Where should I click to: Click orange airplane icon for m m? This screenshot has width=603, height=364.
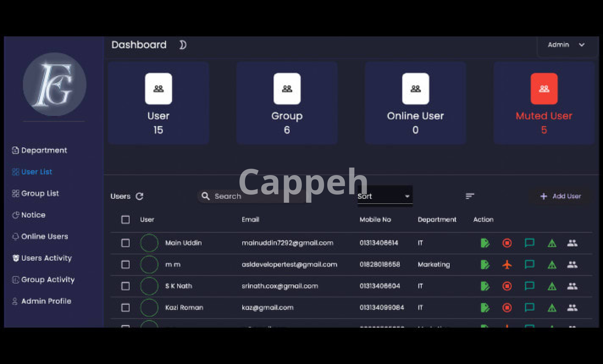coord(507,265)
